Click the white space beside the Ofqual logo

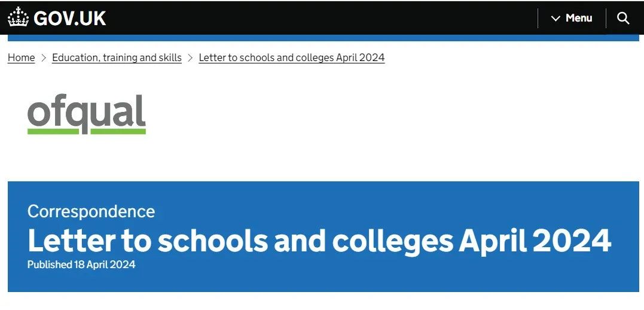pos(370,115)
